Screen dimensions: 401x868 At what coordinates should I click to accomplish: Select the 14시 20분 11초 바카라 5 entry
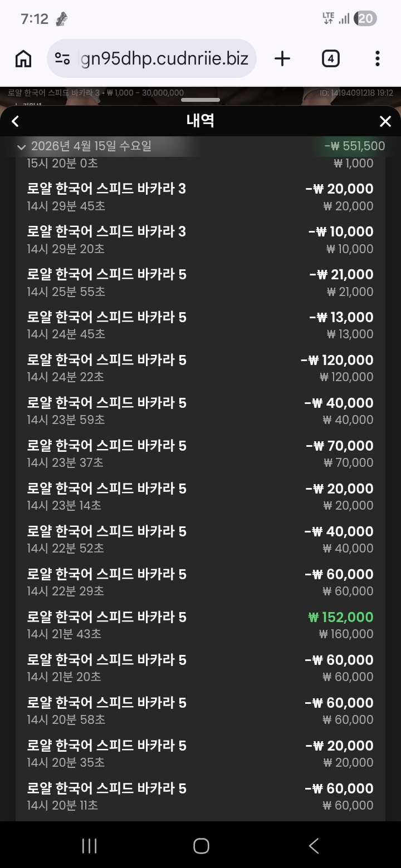point(200,796)
